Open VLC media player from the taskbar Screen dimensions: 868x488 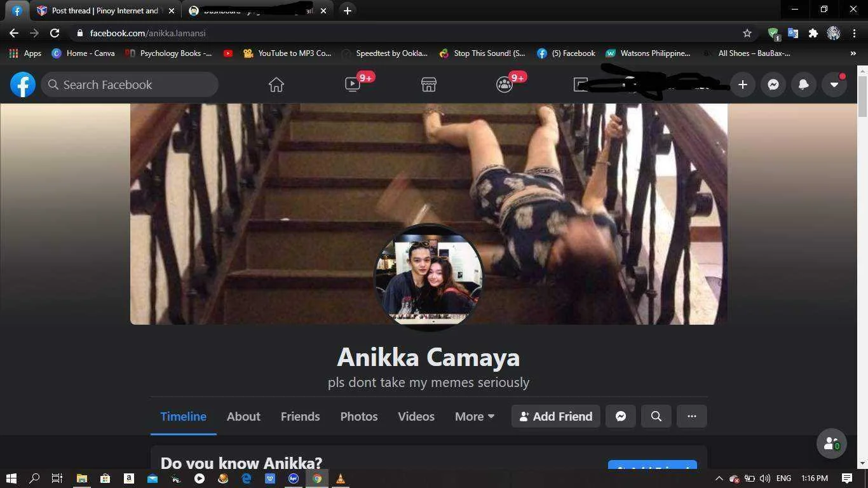(x=341, y=478)
